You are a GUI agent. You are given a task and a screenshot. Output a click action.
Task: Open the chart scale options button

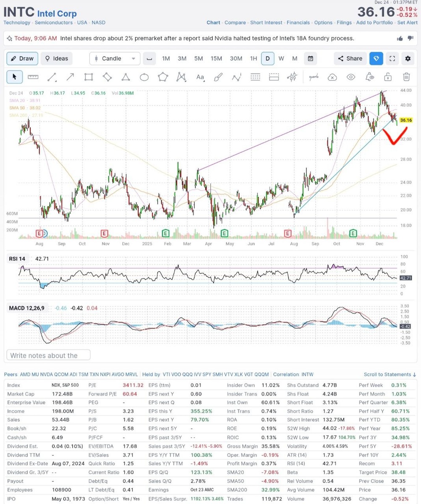pyautogui.click(x=149, y=58)
